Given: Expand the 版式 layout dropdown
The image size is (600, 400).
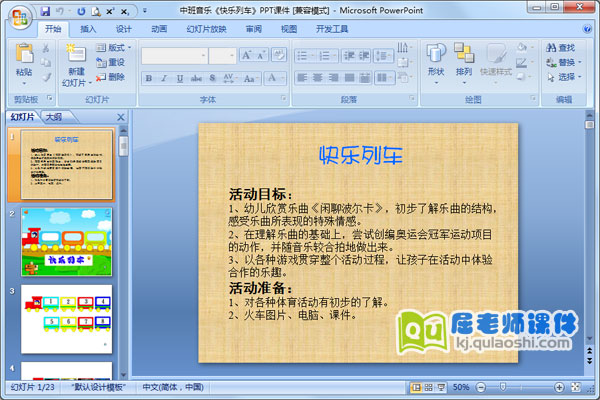Looking at the screenshot, I should 114,47.
